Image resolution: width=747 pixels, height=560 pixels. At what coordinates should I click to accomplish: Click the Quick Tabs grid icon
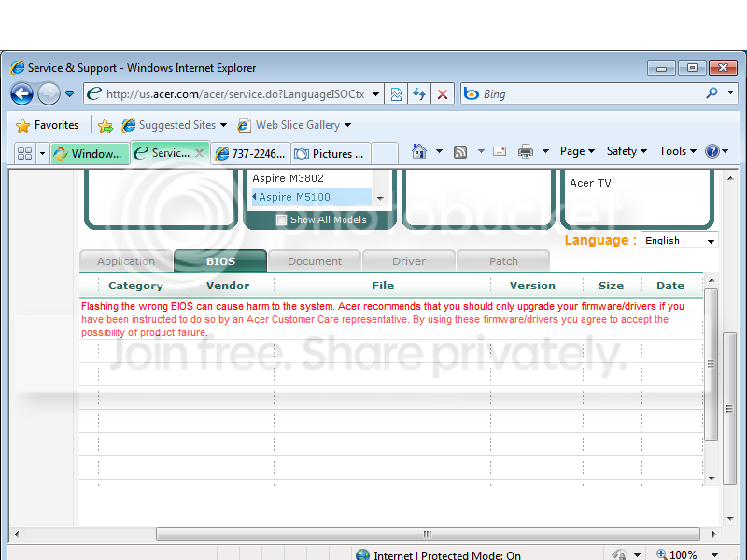pyautogui.click(x=24, y=153)
